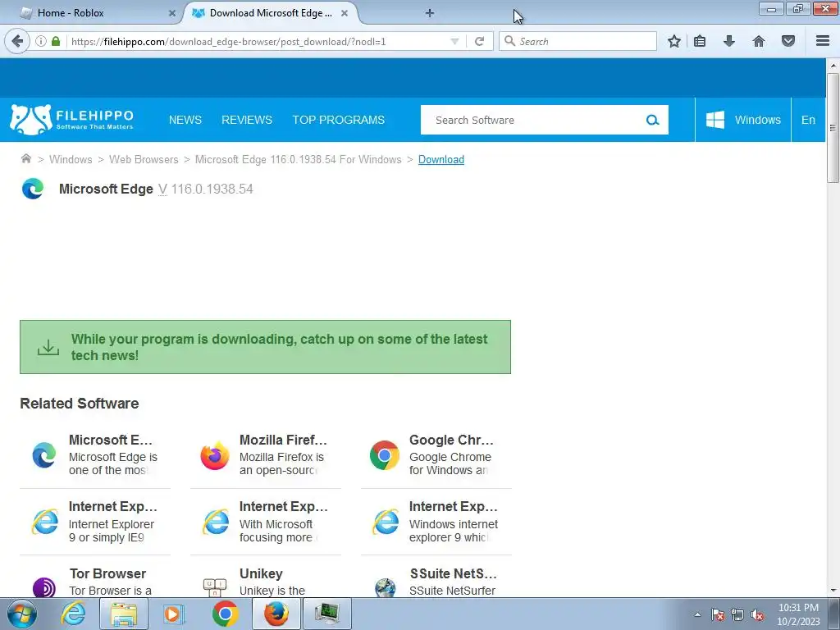Save page to Pocket icon
The height and width of the screenshot is (630, 840).
[x=788, y=41]
